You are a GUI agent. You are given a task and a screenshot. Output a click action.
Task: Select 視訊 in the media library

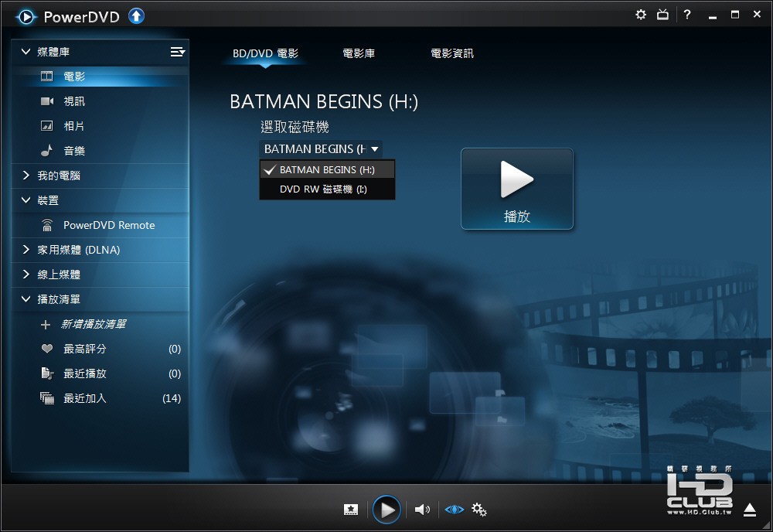click(x=100, y=101)
